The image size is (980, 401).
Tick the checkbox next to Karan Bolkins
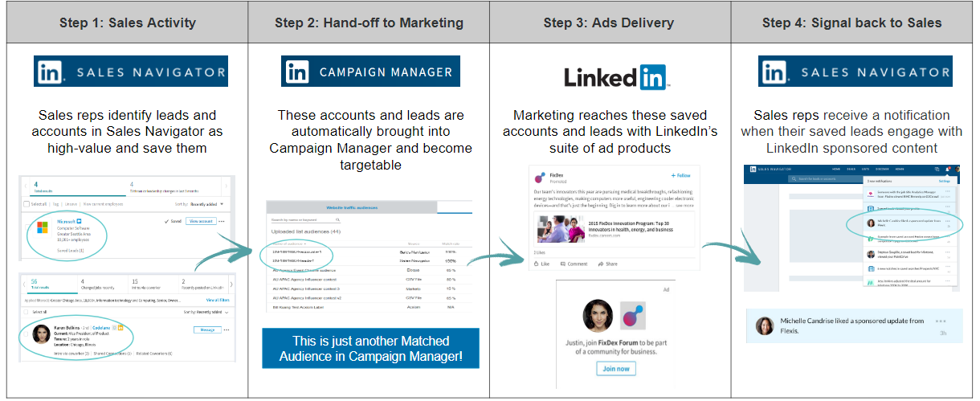24,333
